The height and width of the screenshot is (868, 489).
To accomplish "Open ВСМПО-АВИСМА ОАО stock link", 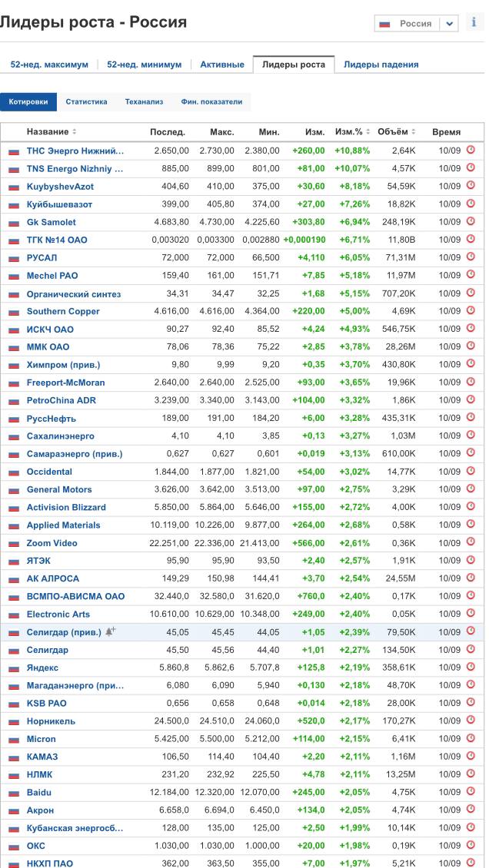I will (76, 596).
